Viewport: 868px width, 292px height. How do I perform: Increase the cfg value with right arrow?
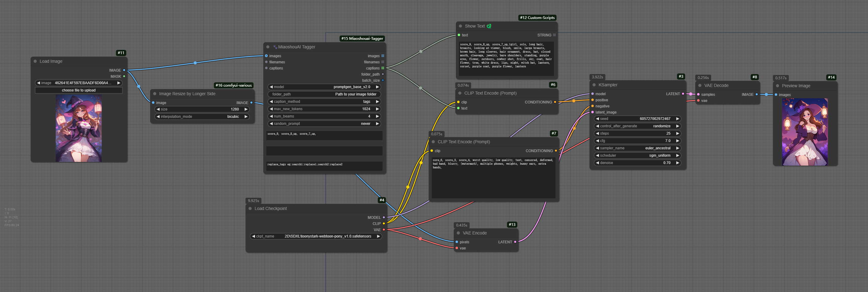tap(677, 140)
